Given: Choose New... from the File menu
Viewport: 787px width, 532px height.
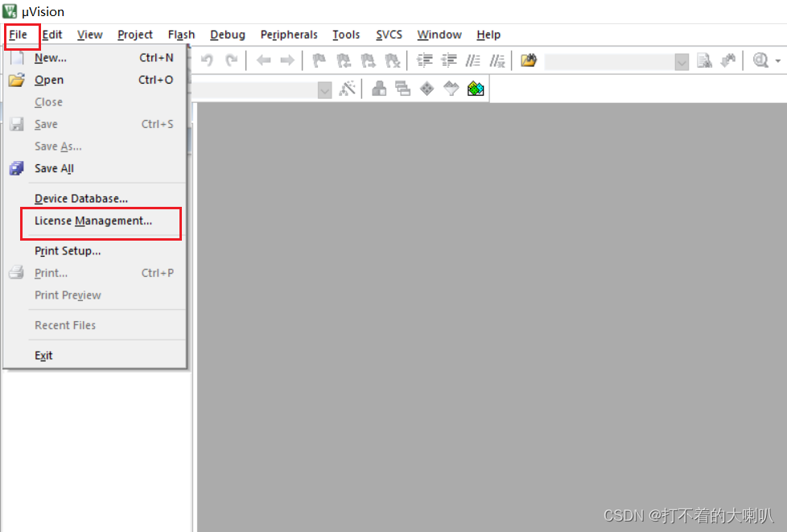Looking at the screenshot, I should 95,58.
